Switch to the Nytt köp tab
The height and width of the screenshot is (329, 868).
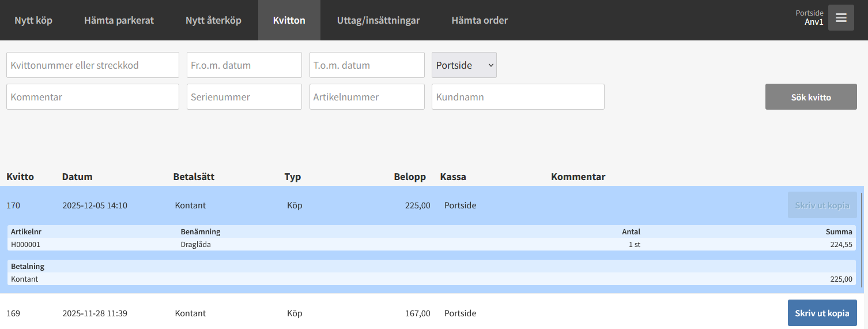coord(33,20)
